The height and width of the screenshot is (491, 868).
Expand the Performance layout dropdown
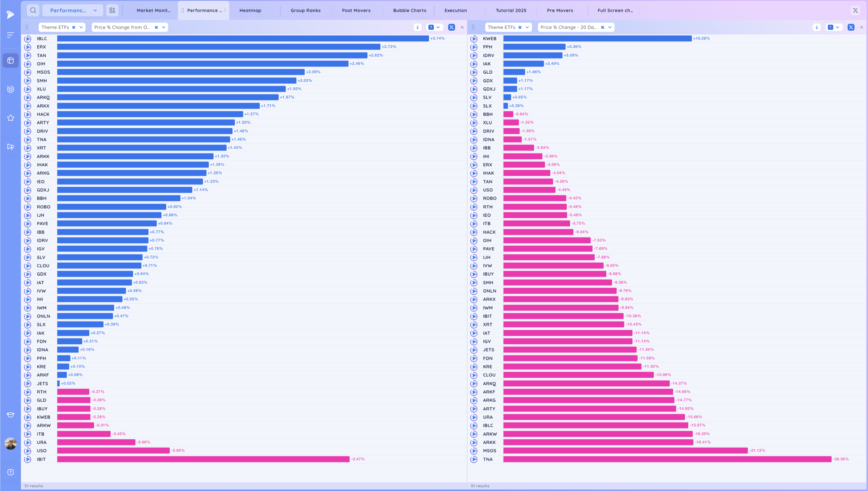(95, 10)
